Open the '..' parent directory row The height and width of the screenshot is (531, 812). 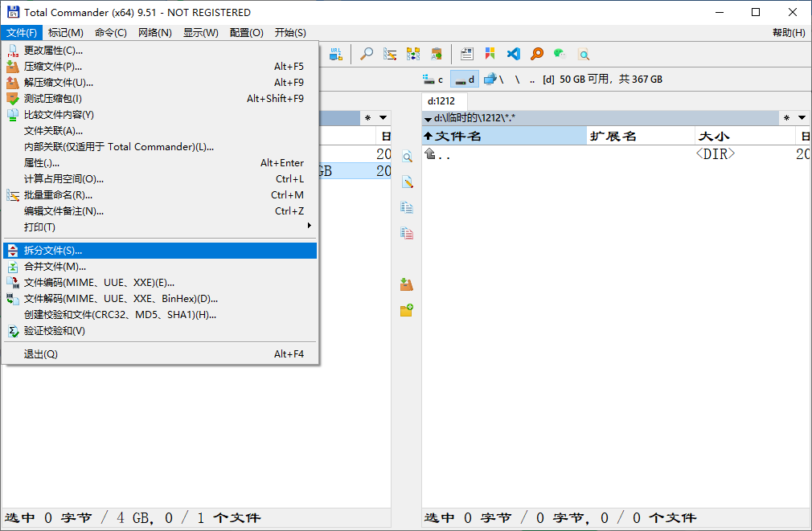(x=617, y=153)
